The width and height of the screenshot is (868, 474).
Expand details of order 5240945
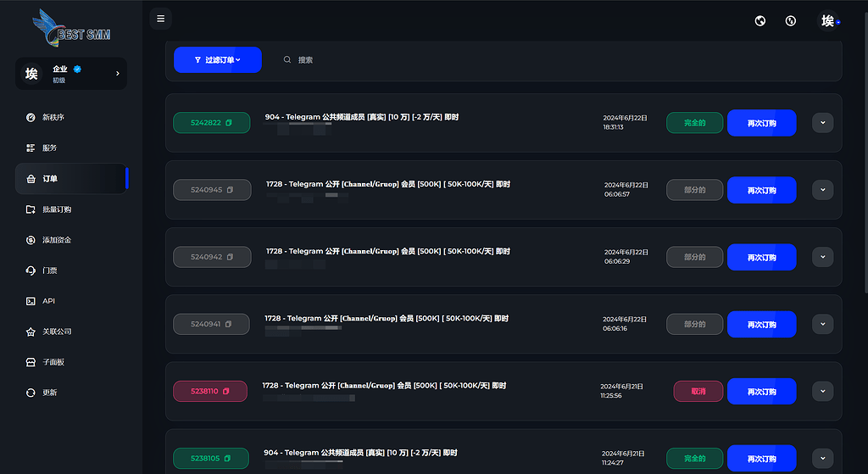822,190
